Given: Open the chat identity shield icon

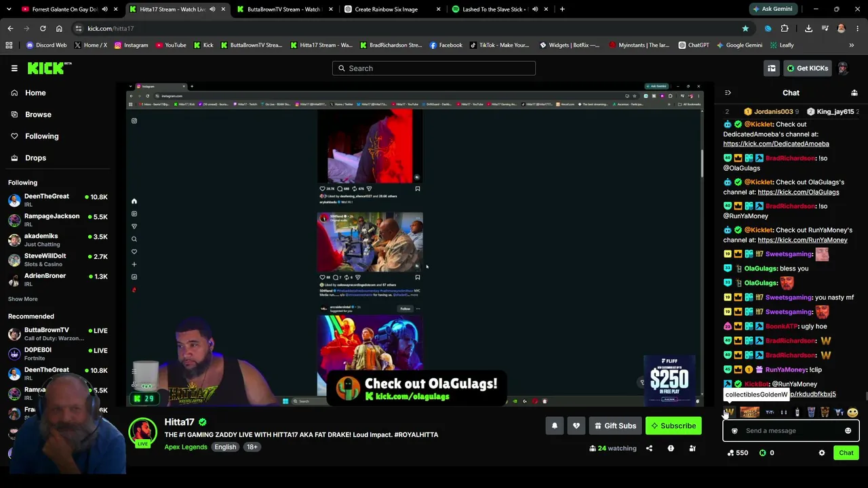Looking at the screenshot, I should pyautogui.click(x=734, y=430).
